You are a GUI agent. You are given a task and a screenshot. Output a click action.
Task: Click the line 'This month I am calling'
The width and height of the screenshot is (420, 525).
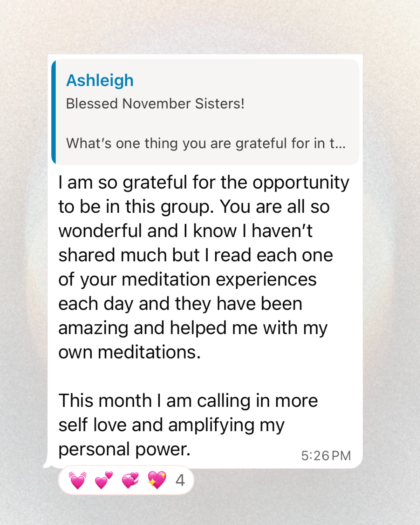coord(188,401)
